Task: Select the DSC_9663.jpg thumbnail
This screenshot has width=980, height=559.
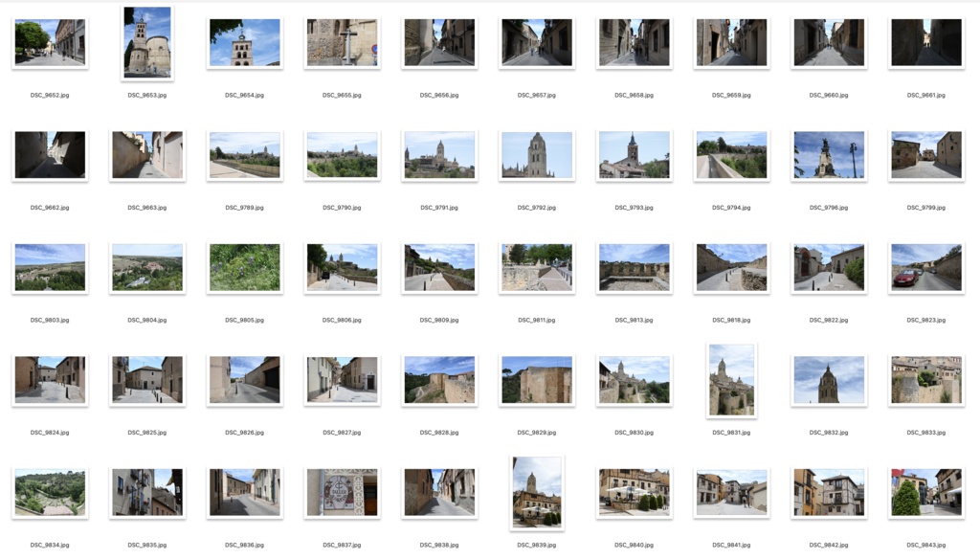Action: (x=146, y=155)
